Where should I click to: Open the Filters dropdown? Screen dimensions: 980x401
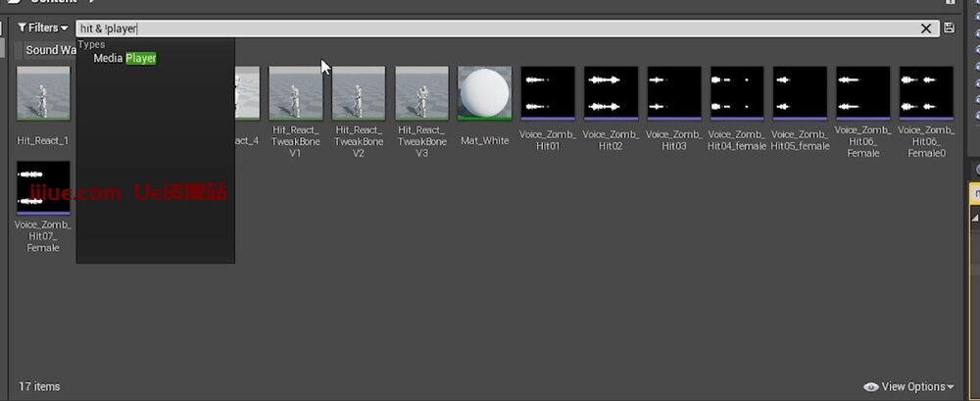(x=43, y=28)
